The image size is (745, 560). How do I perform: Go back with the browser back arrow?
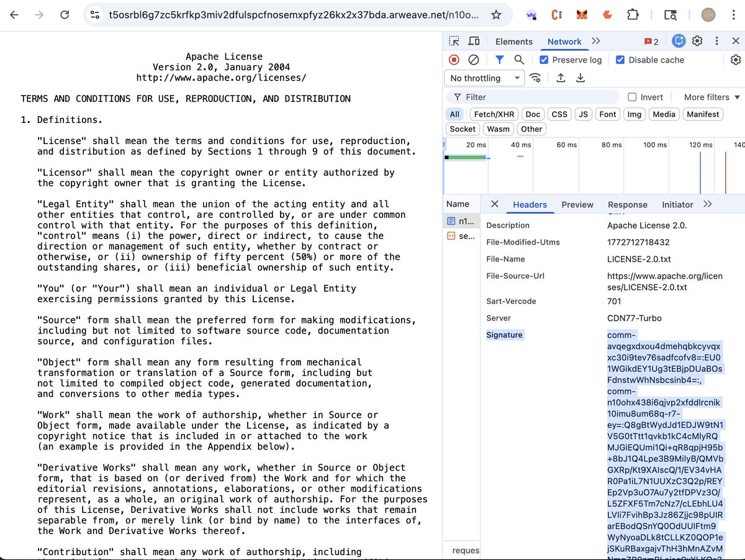pos(14,15)
